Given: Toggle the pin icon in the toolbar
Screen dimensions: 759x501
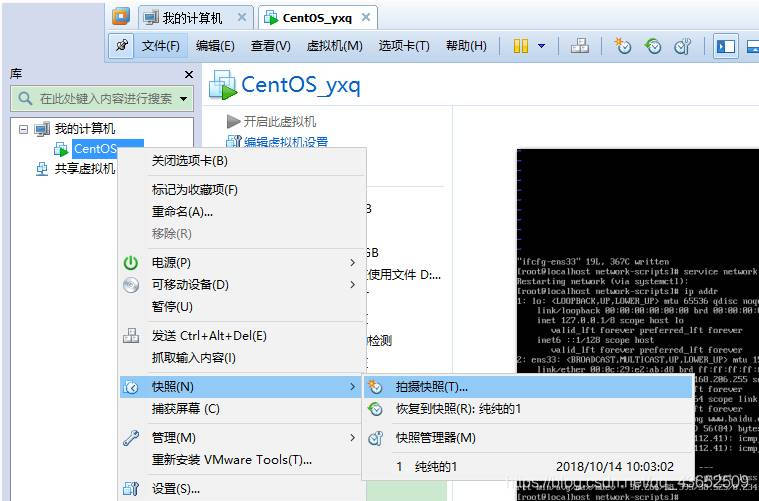Looking at the screenshot, I should pos(121,46).
